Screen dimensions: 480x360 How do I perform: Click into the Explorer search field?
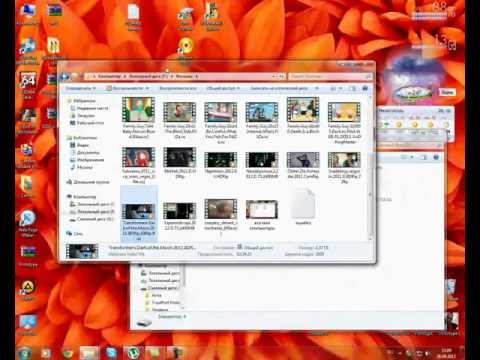(329, 76)
